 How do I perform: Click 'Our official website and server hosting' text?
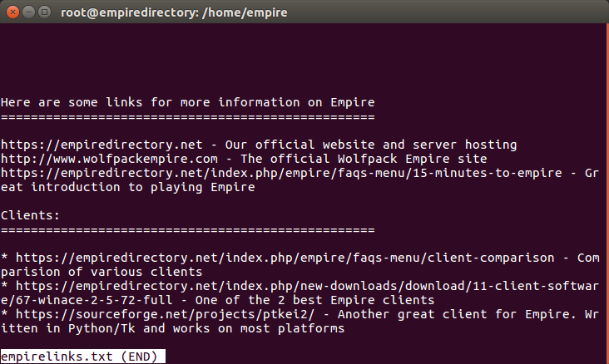[x=371, y=145]
